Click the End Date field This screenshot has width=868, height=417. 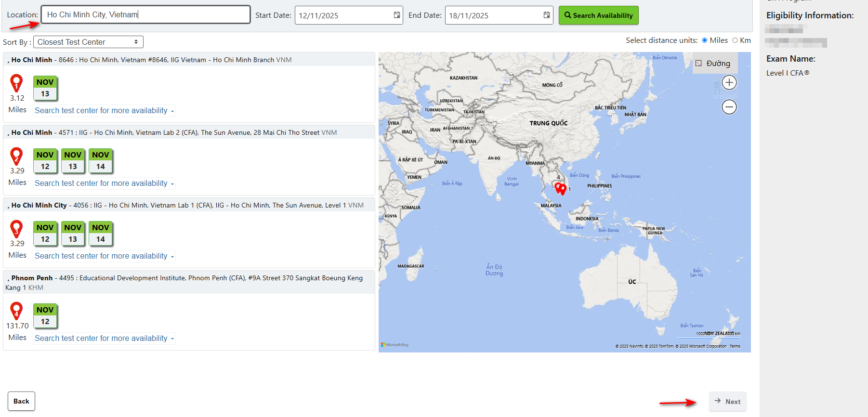(x=499, y=15)
